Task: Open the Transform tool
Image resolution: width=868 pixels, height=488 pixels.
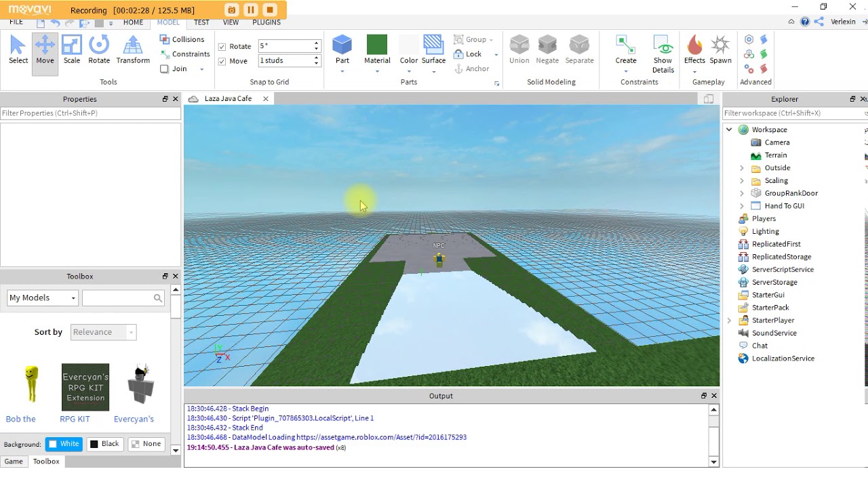Action: click(133, 50)
